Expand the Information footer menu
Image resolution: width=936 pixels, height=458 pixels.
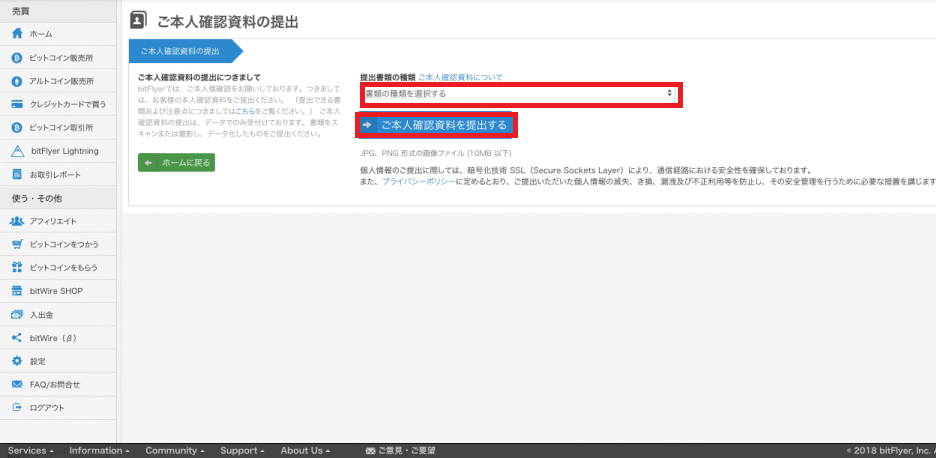click(x=99, y=451)
